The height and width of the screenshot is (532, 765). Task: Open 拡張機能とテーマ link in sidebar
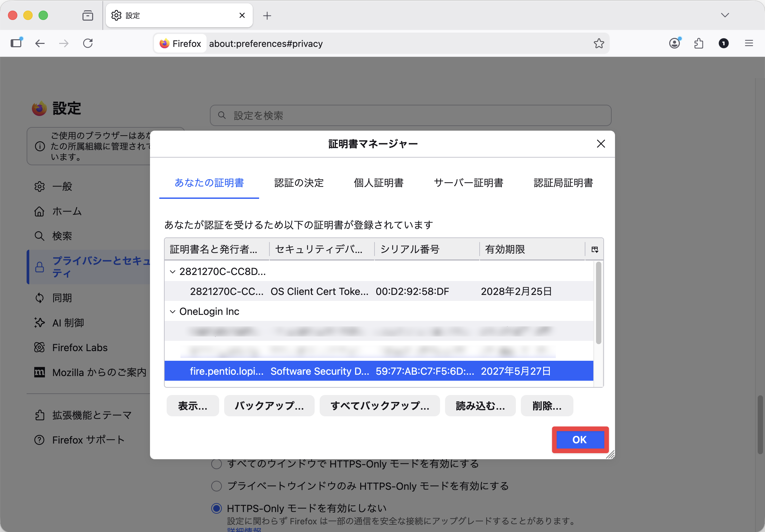pyautogui.click(x=83, y=415)
